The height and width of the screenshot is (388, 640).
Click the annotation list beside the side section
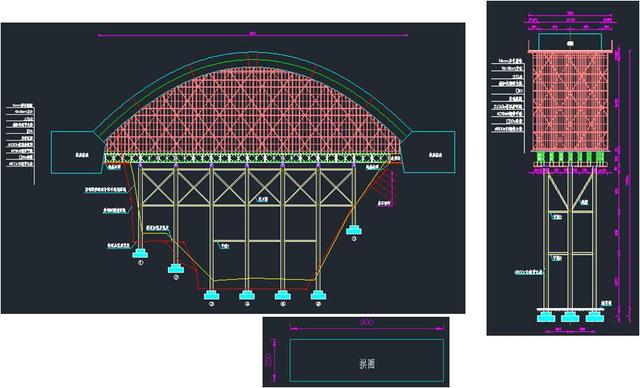tap(508, 95)
